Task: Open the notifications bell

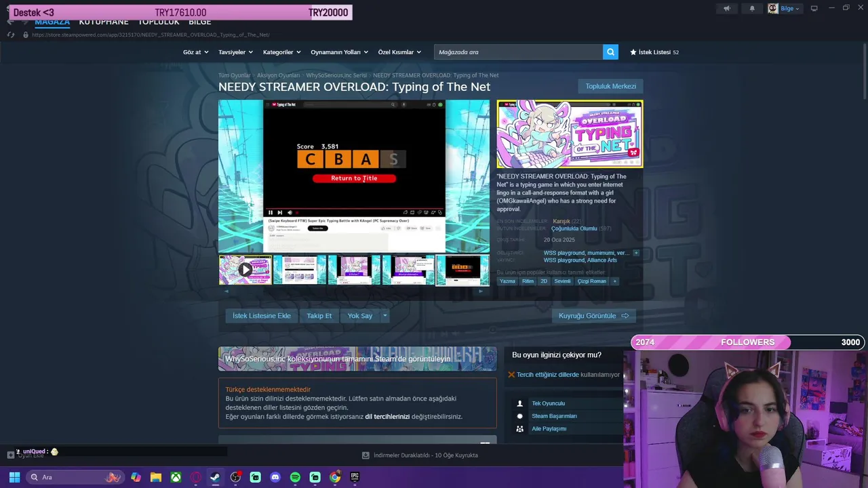Action: [x=752, y=9]
